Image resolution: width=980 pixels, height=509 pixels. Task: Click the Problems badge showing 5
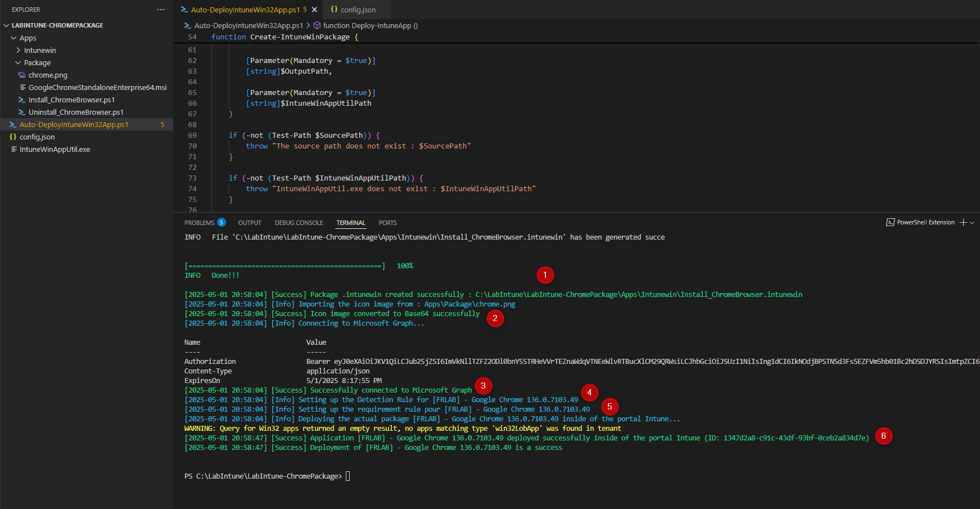[222, 222]
